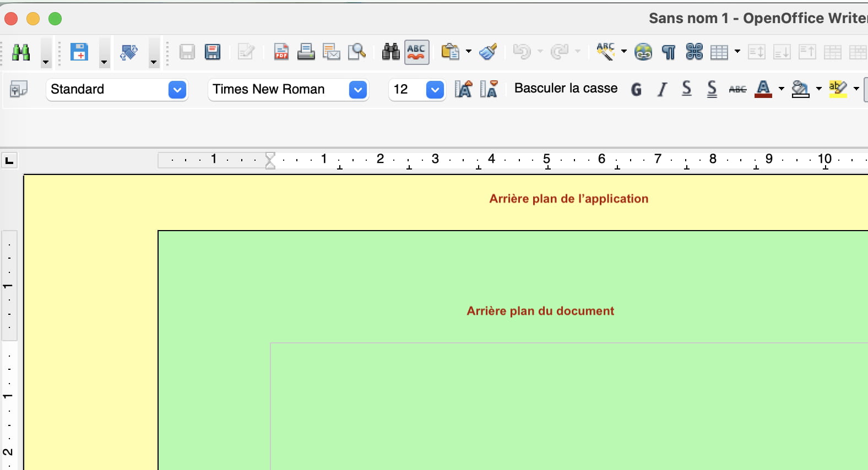Insert hyperlink using the globe icon

click(643, 52)
